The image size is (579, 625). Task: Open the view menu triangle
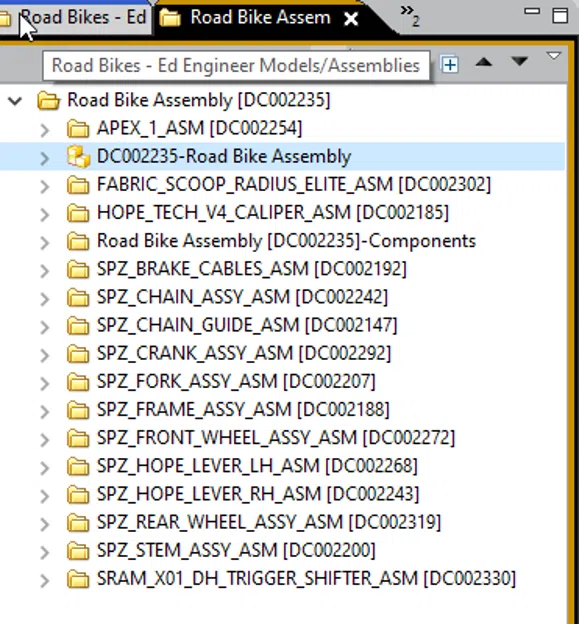554,56
